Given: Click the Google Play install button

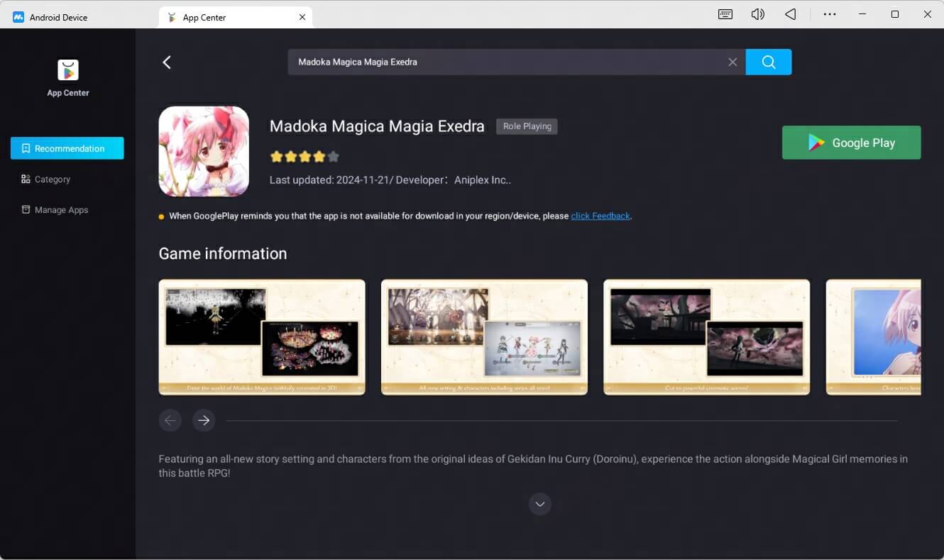Looking at the screenshot, I should point(852,143).
